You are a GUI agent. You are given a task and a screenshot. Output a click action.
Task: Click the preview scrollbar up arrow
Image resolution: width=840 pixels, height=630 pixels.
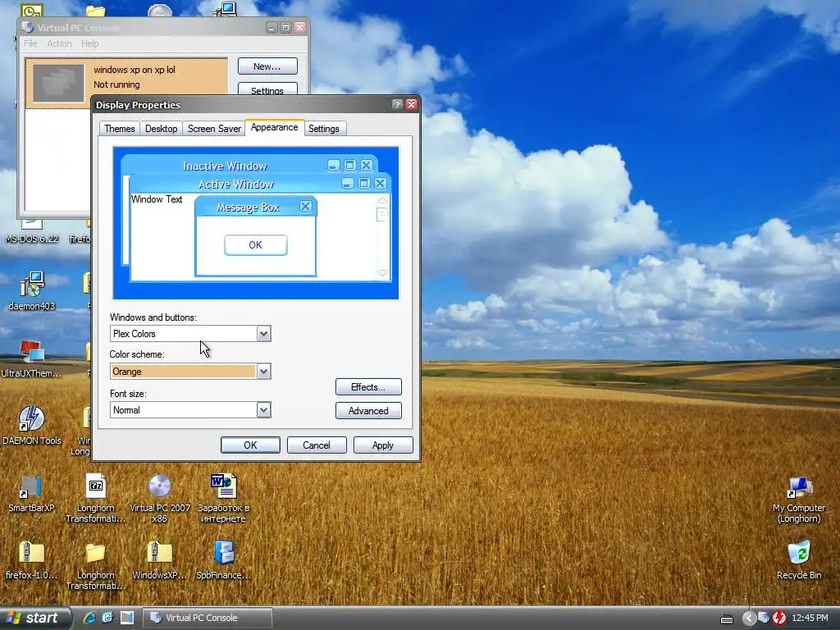click(382, 200)
